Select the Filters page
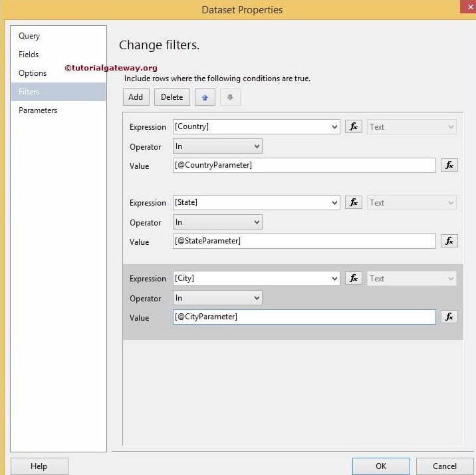The image size is (476, 475). pyautogui.click(x=59, y=92)
